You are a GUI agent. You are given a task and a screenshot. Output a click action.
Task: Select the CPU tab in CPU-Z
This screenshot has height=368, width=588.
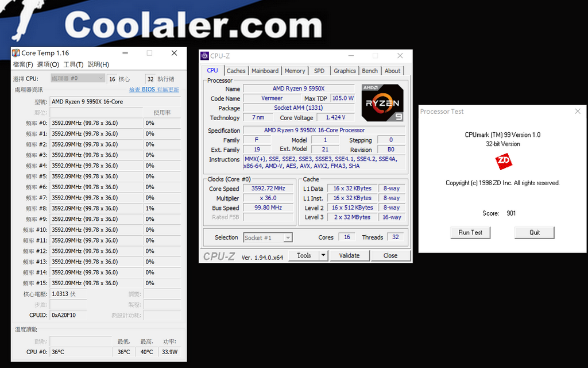(212, 70)
